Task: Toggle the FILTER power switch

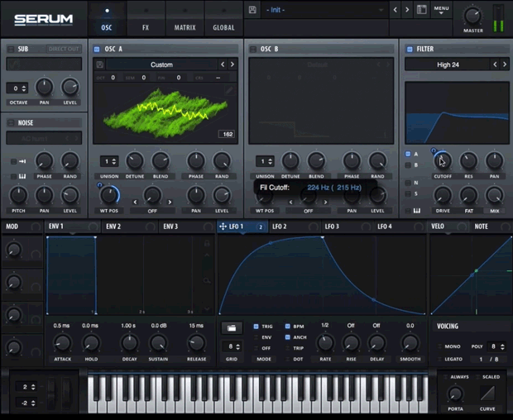Action: (410, 49)
